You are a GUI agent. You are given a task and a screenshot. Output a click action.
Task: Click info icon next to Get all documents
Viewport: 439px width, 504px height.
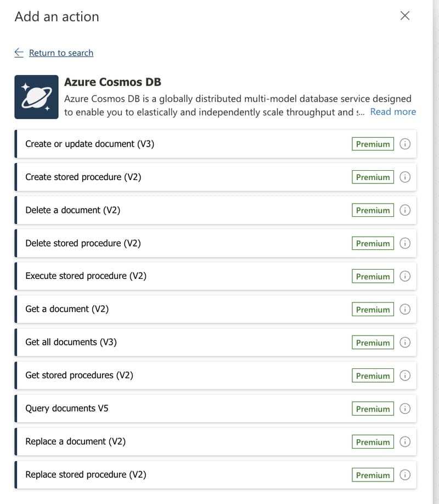coord(405,343)
